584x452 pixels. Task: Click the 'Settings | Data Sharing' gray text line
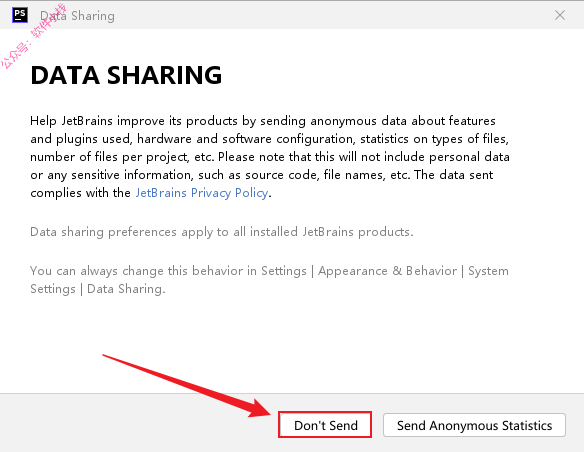click(x=98, y=289)
